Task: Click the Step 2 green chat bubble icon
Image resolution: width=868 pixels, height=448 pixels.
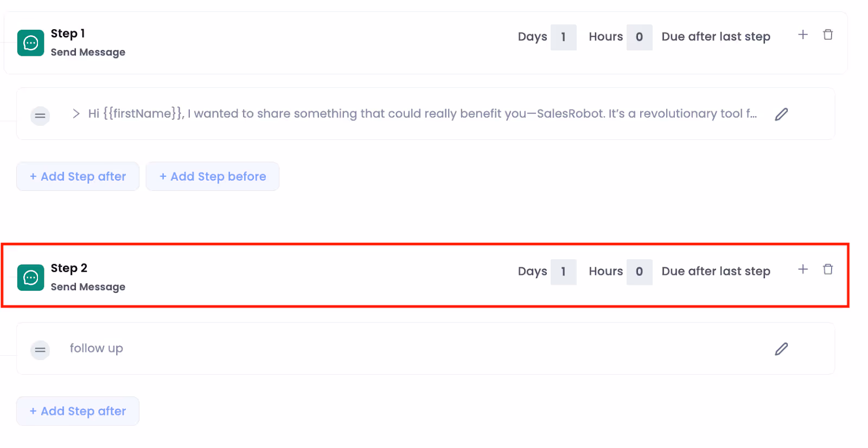Action: coord(30,277)
